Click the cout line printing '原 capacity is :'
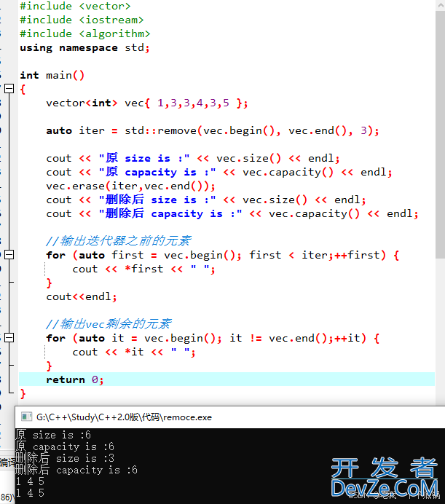The height and width of the screenshot is (504, 445). (219, 173)
